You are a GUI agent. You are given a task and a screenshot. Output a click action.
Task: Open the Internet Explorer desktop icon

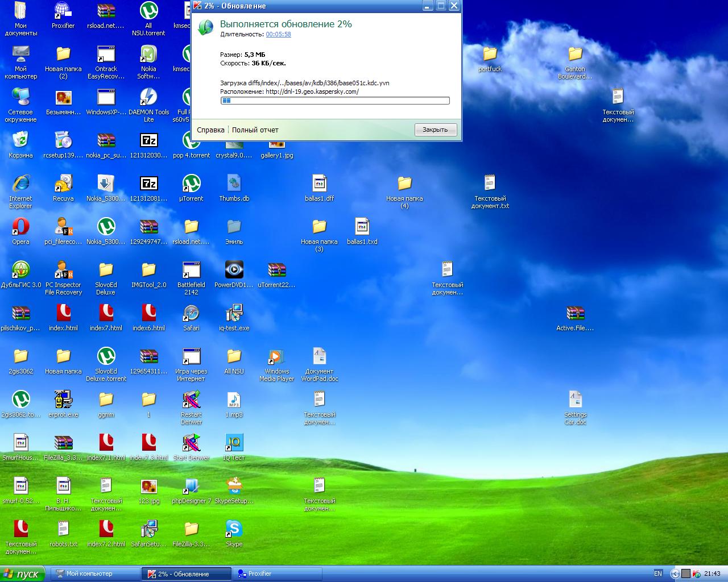tap(20, 184)
